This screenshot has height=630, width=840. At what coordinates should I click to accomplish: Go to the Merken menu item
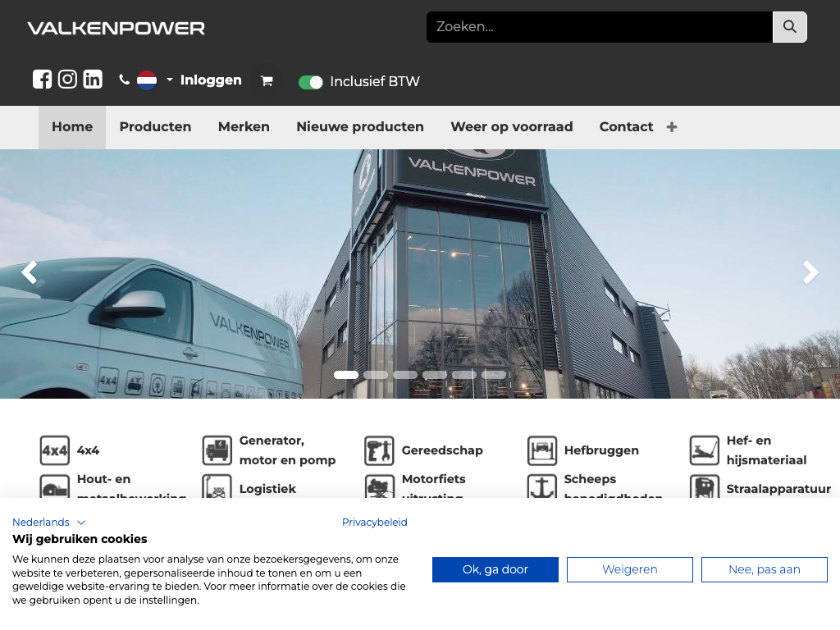tap(244, 127)
